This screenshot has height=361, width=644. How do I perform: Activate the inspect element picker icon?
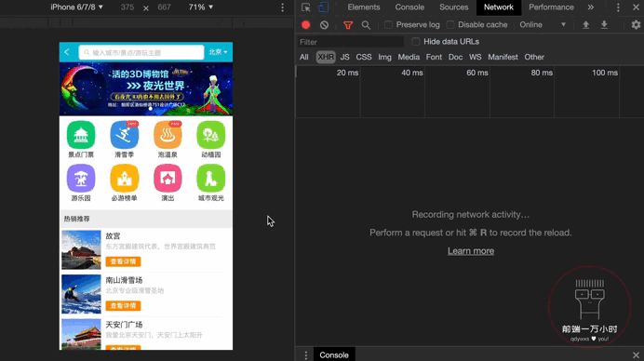(x=305, y=7)
